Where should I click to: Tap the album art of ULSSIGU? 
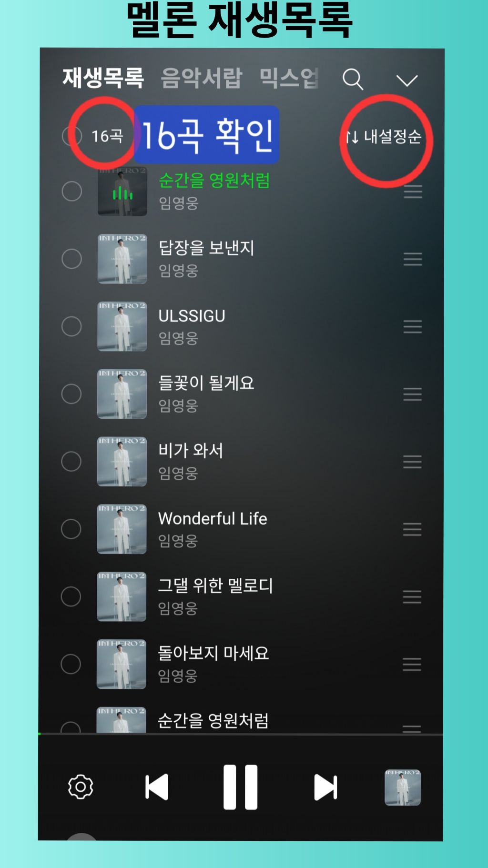pyautogui.click(x=122, y=326)
